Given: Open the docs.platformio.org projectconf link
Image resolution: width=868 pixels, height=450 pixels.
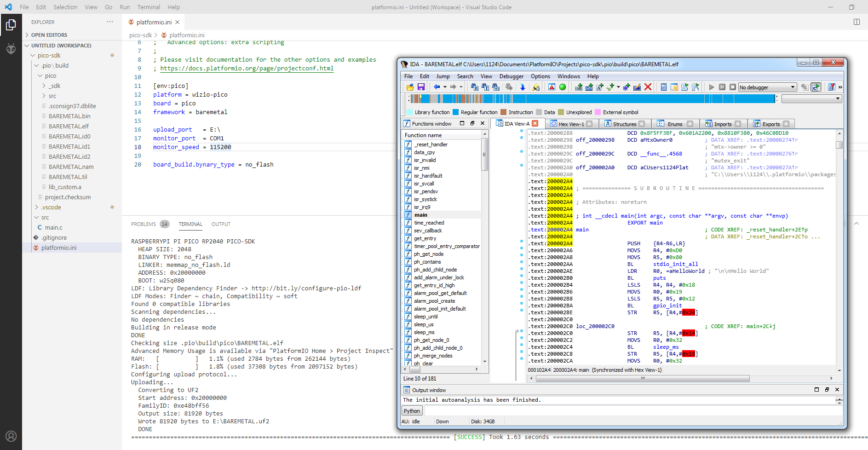Looking at the screenshot, I should tap(247, 69).
